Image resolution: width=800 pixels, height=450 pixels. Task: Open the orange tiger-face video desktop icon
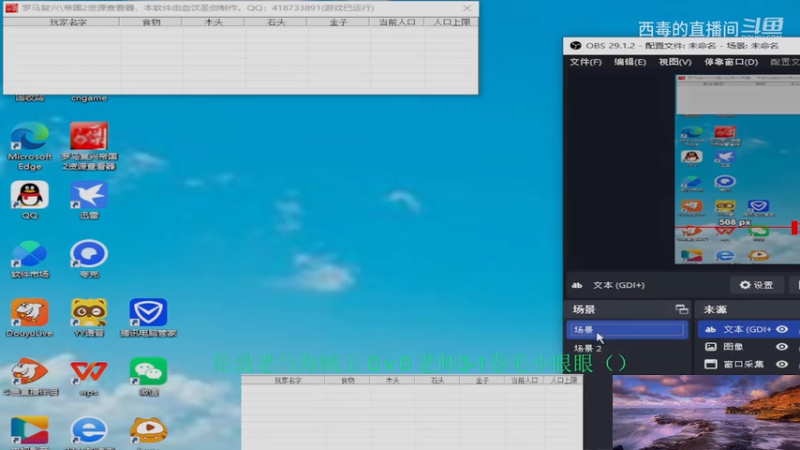coord(148,432)
